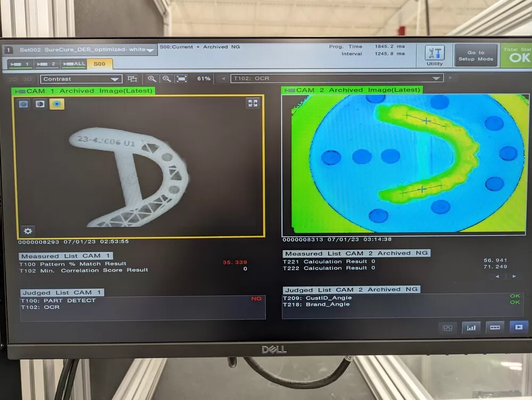The height and width of the screenshot is (400, 532).
Task: Open the statistics bar chart view
Action: point(471,328)
